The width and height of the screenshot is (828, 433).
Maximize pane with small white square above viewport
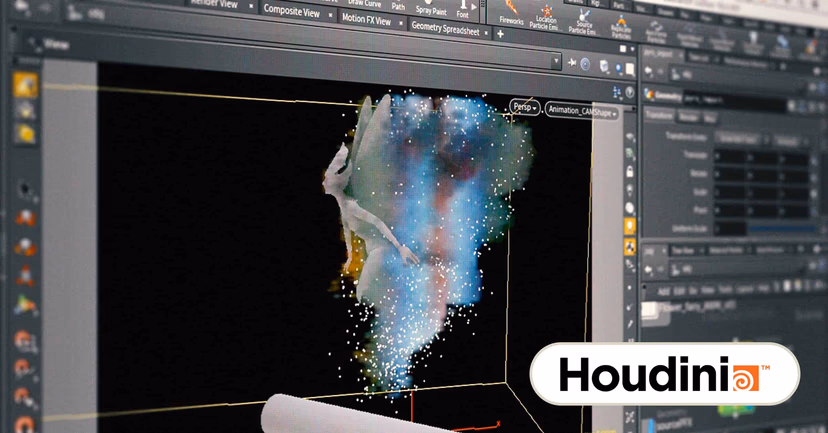pos(623,49)
